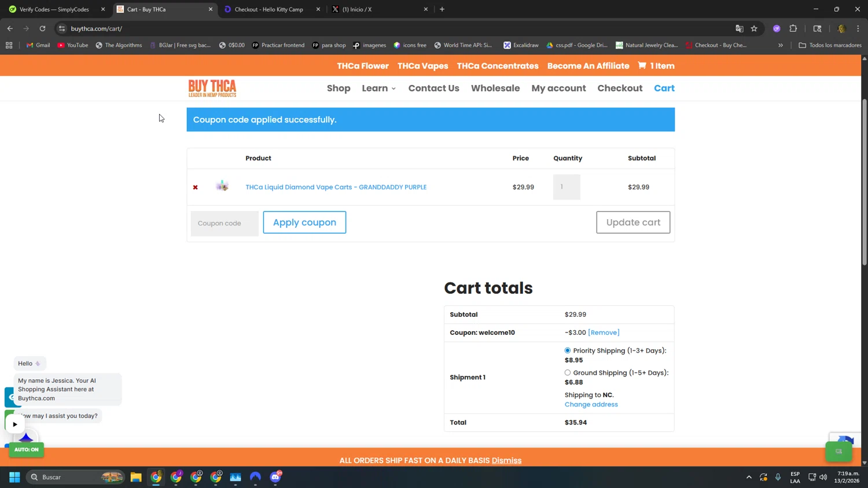Open Todos los marcadores folder

click(x=830, y=45)
